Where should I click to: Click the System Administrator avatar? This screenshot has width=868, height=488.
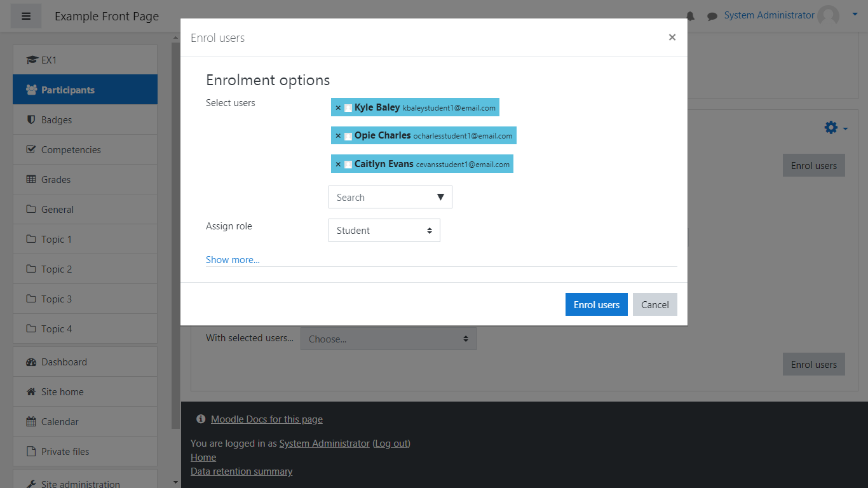click(x=828, y=16)
